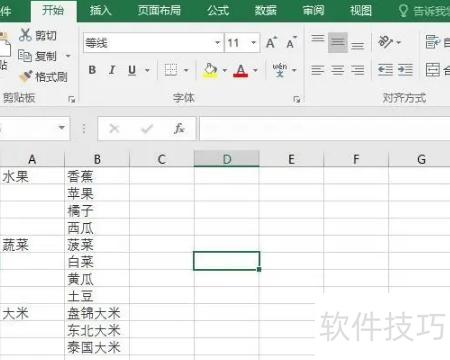Toggle bold formatting
Viewport: 450px width, 360px height.
(x=92, y=70)
